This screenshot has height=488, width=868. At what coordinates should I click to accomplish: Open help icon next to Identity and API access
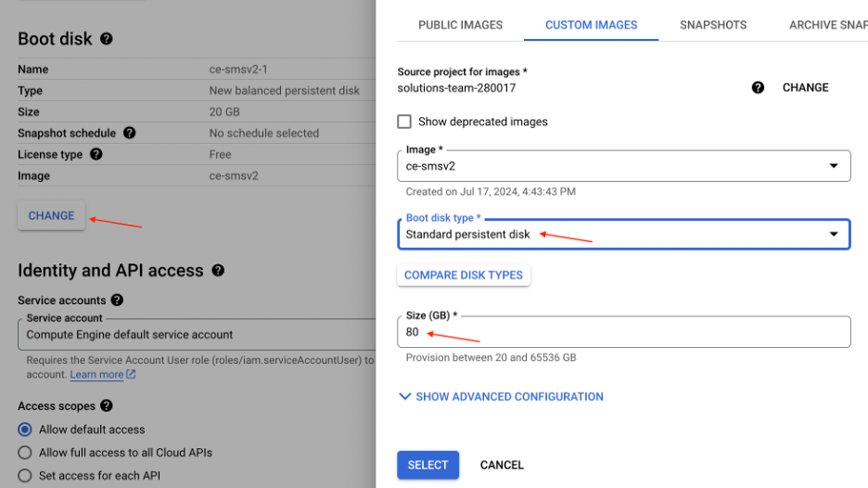coord(218,270)
